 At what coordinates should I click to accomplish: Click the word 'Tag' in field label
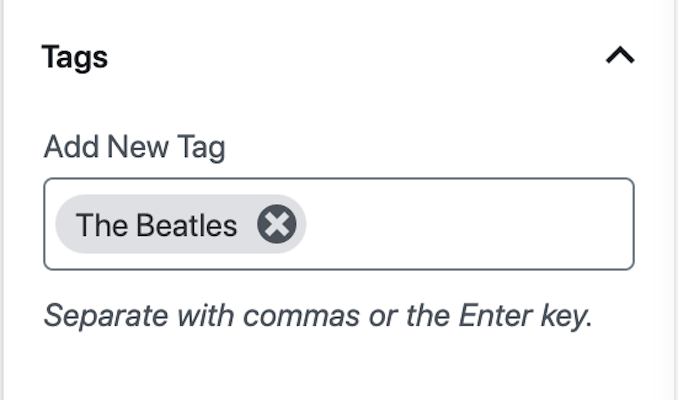[x=201, y=147]
